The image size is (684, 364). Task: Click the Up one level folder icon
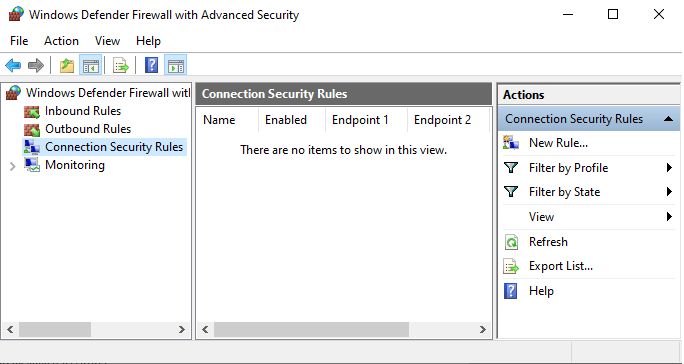point(67,66)
